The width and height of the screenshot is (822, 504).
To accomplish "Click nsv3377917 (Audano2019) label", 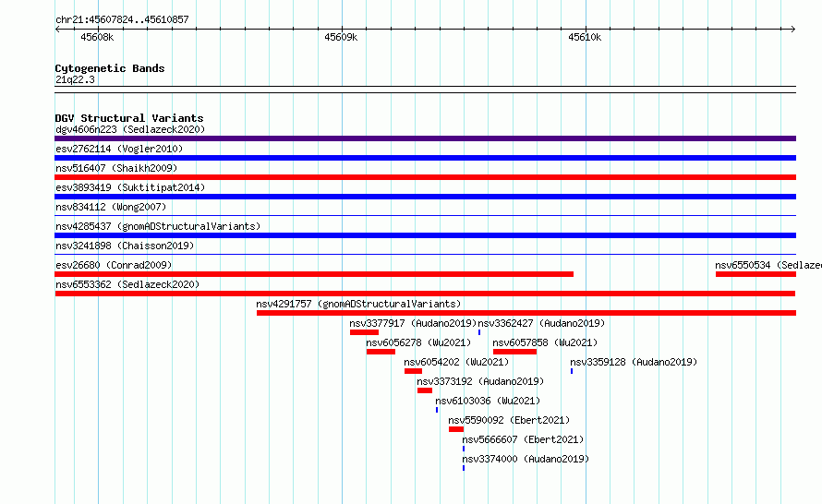I will pyautogui.click(x=413, y=323).
